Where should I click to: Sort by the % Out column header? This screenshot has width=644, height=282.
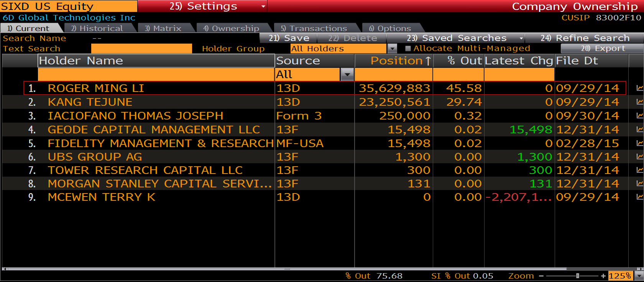tap(458, 61)
